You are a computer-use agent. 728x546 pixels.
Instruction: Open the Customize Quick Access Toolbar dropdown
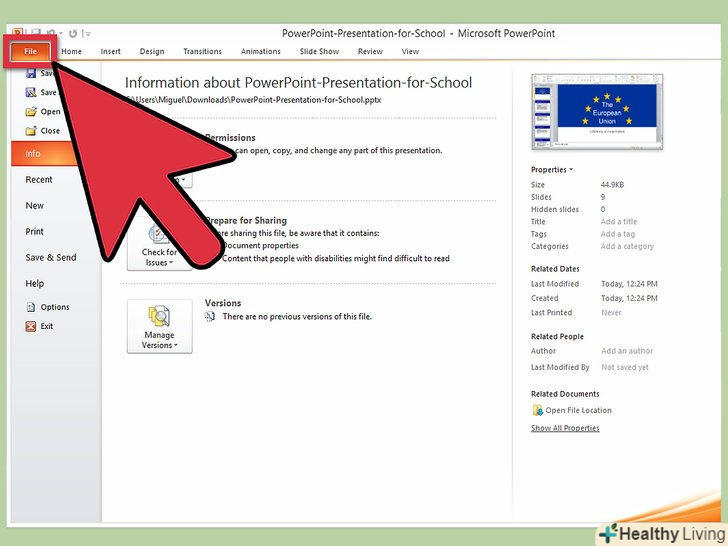point(87,33)
